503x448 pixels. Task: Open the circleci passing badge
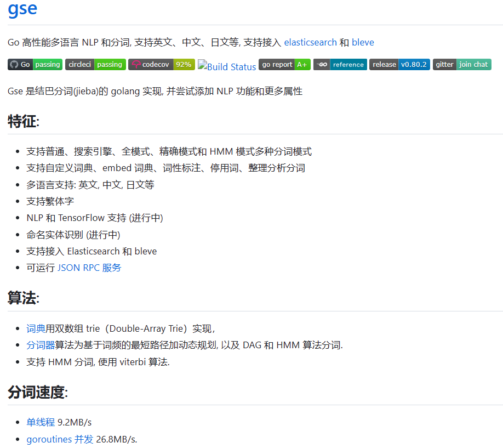coord(95,65)
